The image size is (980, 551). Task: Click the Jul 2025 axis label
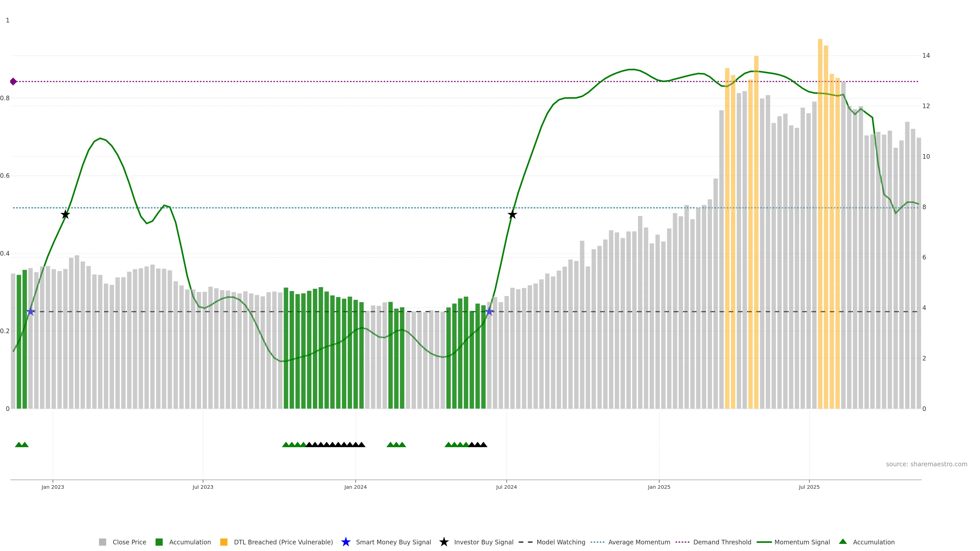[809, 487]
